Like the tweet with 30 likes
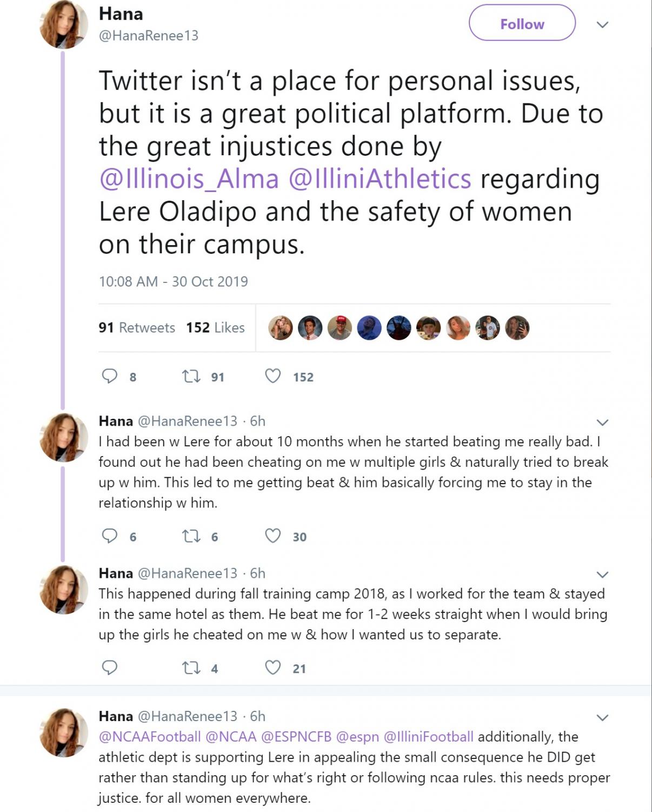The image size is (652, 812). point(273,536)
